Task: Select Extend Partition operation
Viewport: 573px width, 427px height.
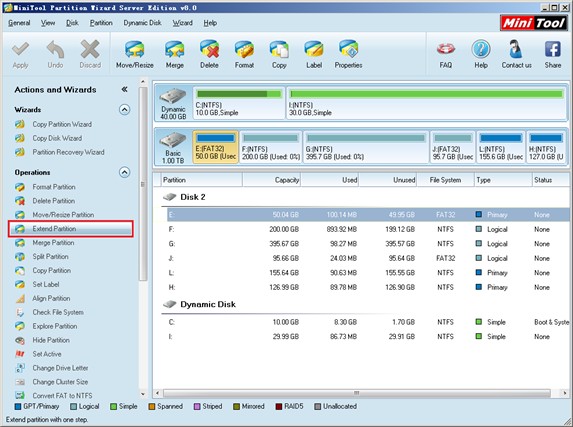Action: tap(71, 229)
